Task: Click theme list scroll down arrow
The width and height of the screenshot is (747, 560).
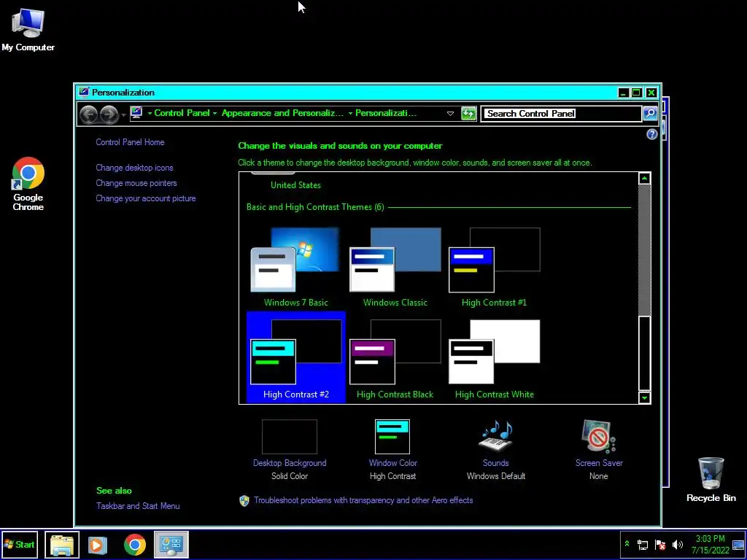Action: pos(644,397)
